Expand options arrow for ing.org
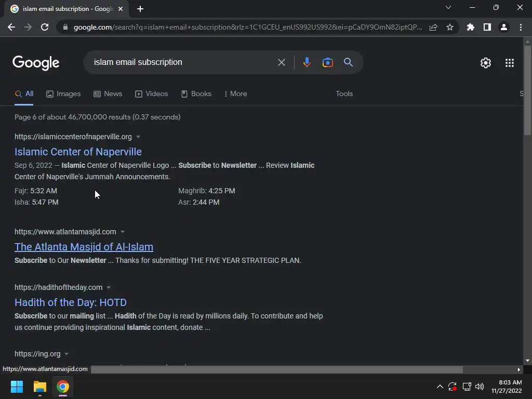 [66, 354]
